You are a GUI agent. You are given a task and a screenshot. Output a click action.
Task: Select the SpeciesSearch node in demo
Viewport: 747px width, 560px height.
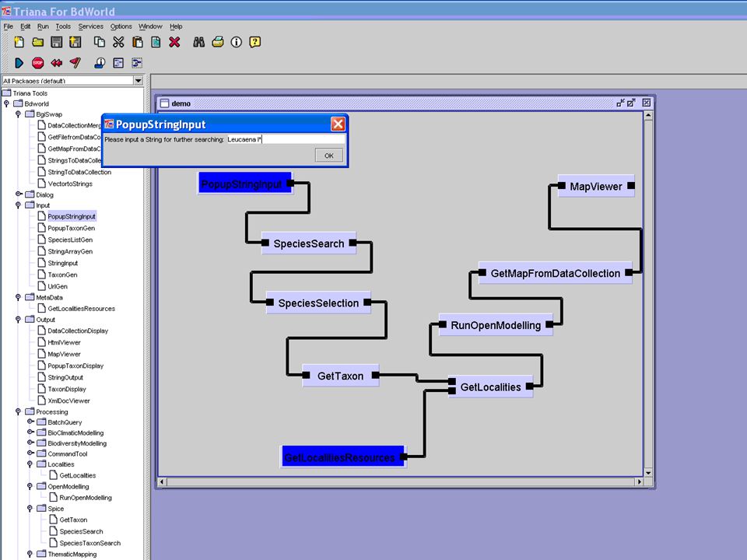pos(309,243)
